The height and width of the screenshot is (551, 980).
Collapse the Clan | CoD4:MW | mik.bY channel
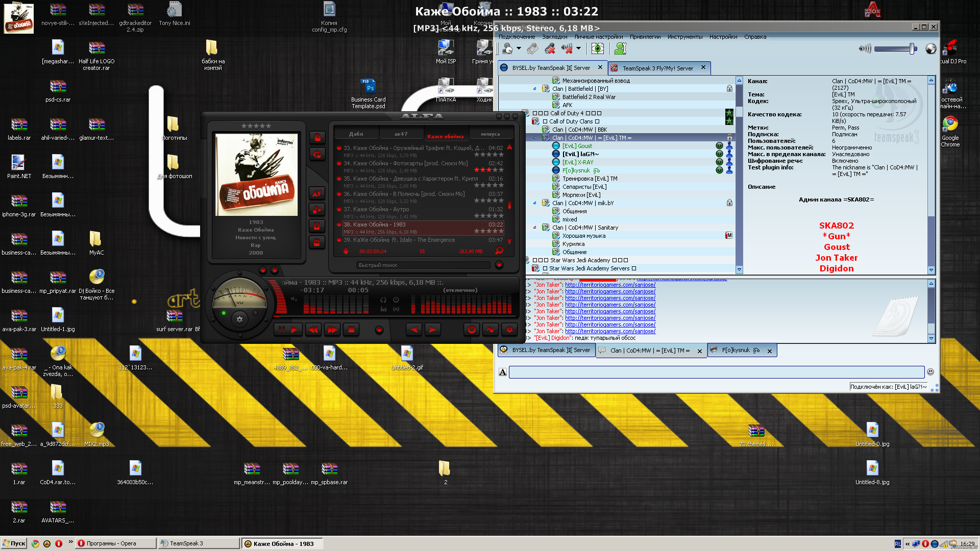tap(535, 203)
